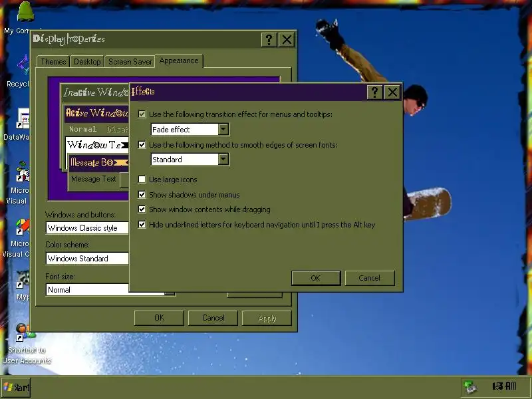Select the Shortcut to User Accounts icon
Screen dimensions: 532x399
tap(25, 332)
